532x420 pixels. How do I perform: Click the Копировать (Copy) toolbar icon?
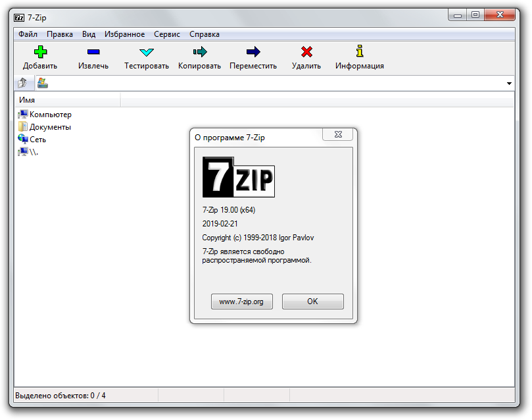click(x=199, y=51)
